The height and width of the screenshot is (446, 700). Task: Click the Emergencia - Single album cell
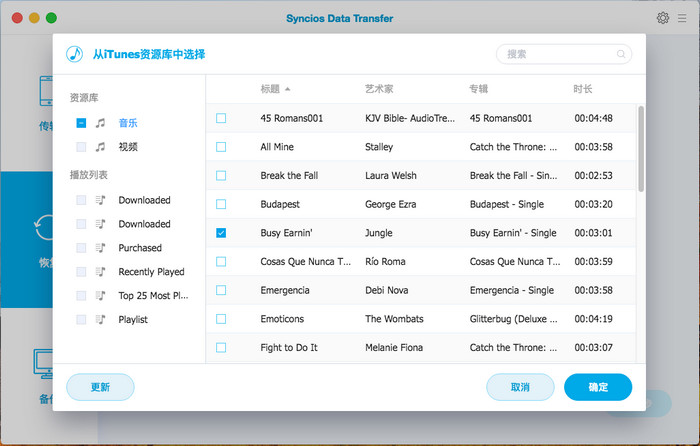click(512, 290)
